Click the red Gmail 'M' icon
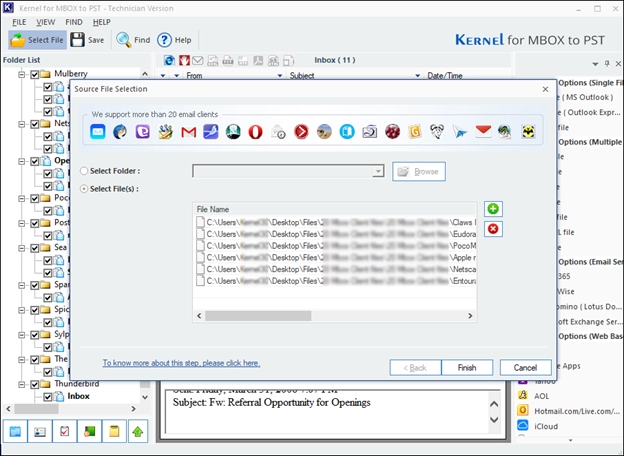This screenshot has width=624, height=456. point(188,131)
